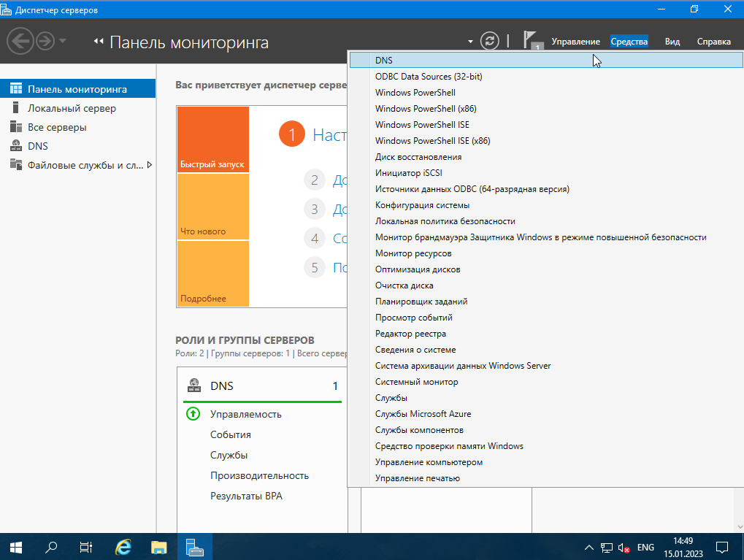The height and width of the screenshot is (560, 744).
Task: Close the Средства menu
Action: coord(629,42)
